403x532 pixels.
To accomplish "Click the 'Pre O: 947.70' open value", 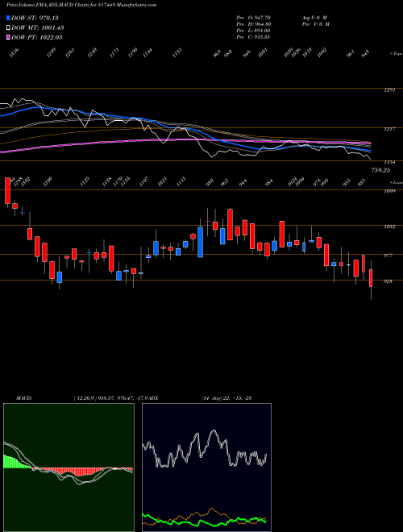I will [253, 18].
